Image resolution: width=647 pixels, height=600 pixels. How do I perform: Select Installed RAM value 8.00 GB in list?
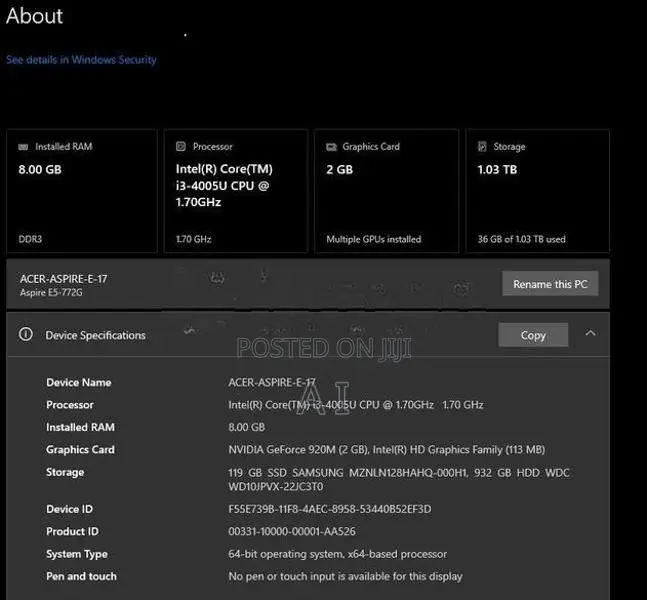[x=247, y=427]
